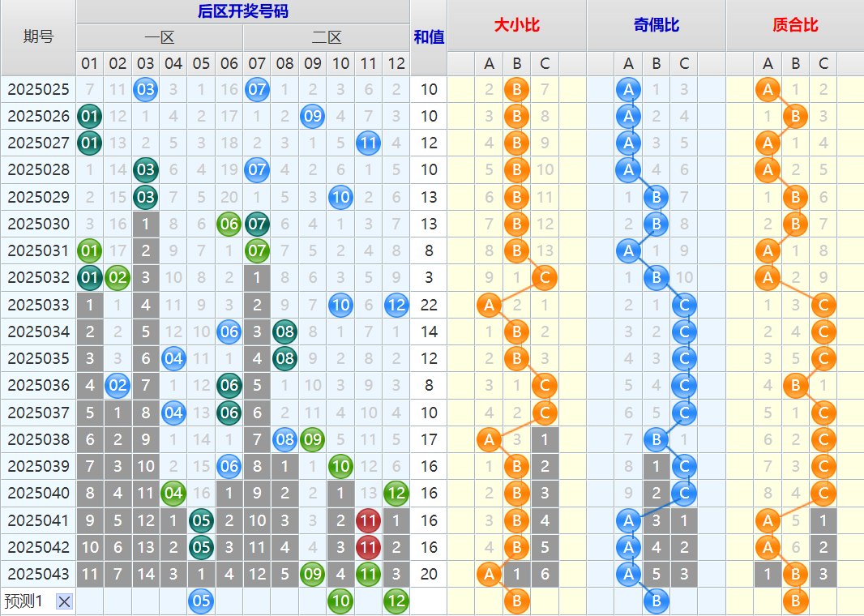This screenshot has height=616, width=864.
Task: Click ball 12 in row 2025033
Action: pos(396,305)
